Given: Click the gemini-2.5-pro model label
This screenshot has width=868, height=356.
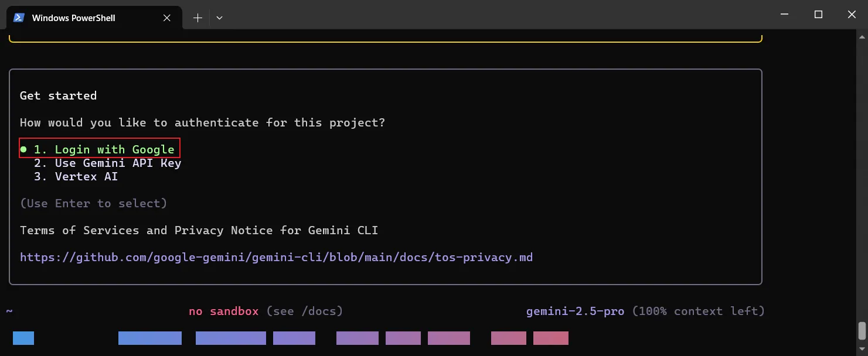Looking at the screenshot, I should tap(575, 311).
